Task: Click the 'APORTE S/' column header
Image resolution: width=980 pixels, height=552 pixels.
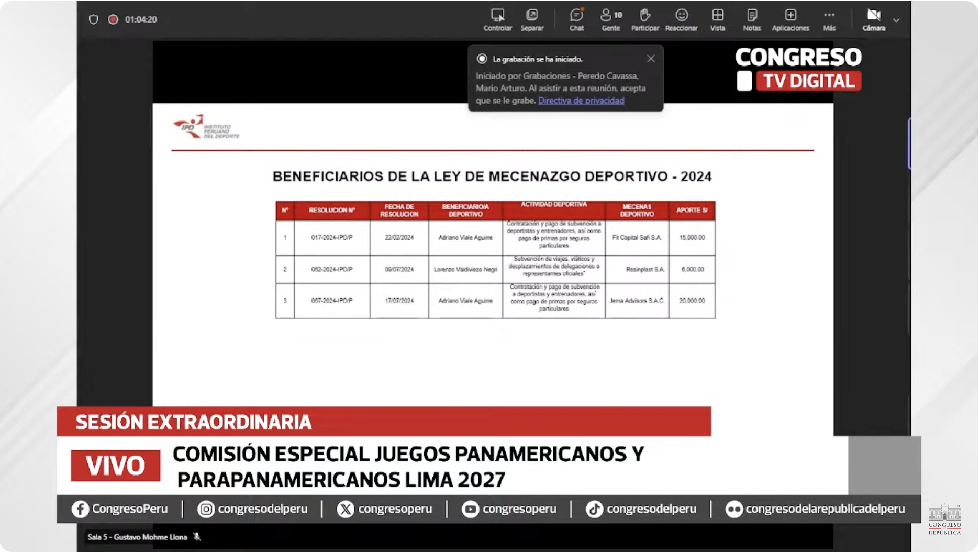Action: click(692, 210)
